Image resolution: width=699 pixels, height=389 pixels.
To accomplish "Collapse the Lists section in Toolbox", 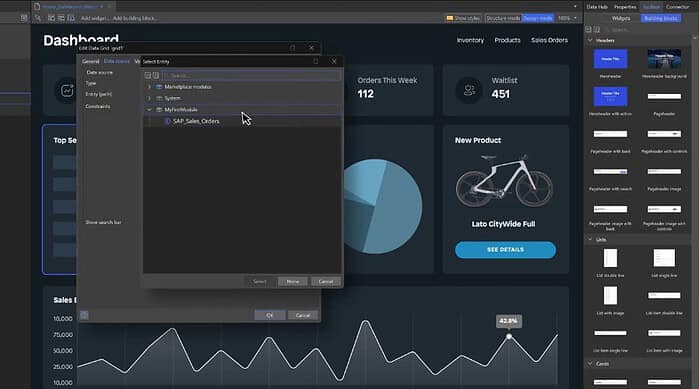I will pos(590,240).
